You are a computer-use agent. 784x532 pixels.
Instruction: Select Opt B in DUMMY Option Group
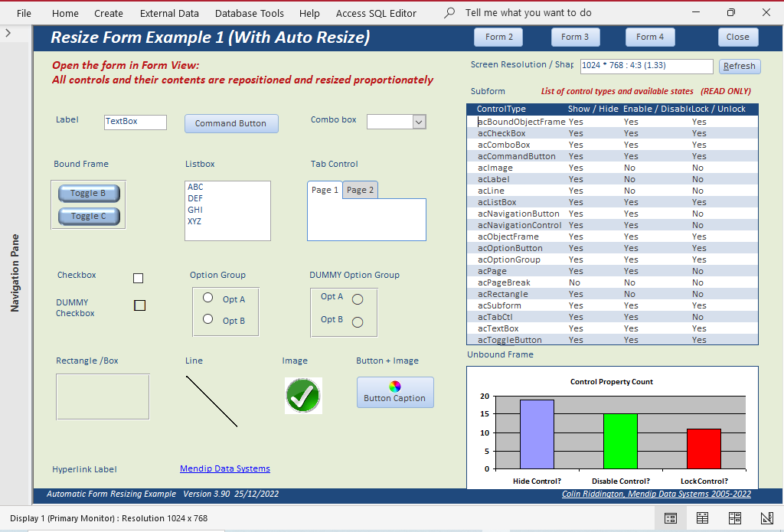click(x=358, y=322)
